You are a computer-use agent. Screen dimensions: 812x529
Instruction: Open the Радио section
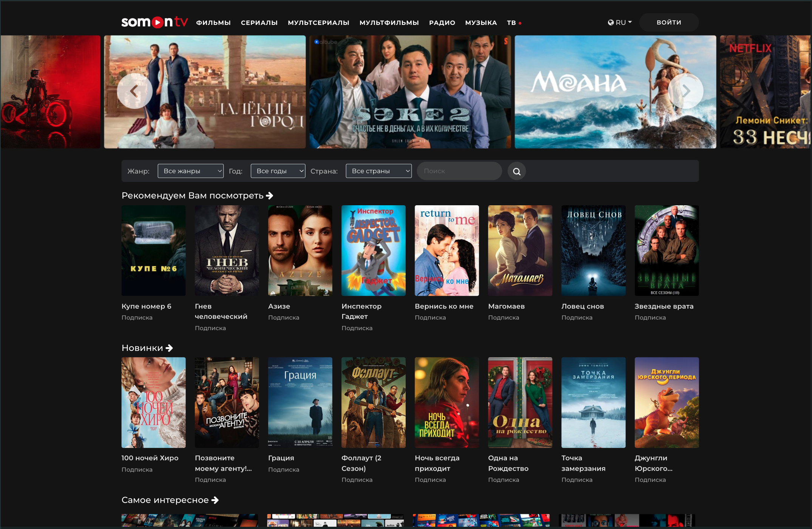click(x=442, y=23)
